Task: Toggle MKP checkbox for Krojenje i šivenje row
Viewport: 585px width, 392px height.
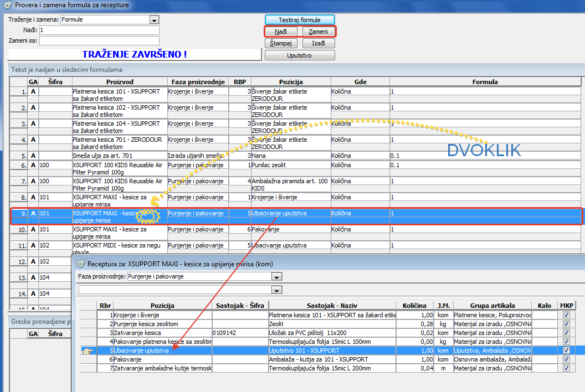Action: pyautogui.click(x=566, y=315)
